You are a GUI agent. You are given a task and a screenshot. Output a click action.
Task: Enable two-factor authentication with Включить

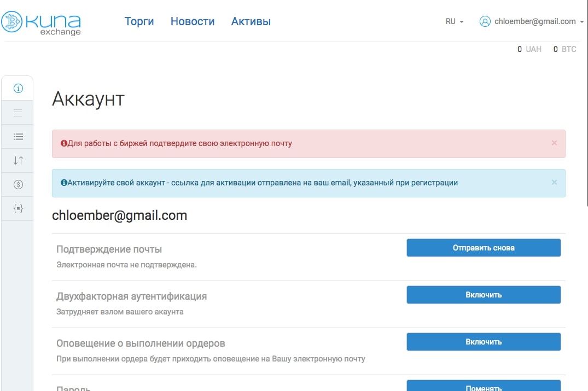pos(484,295)
